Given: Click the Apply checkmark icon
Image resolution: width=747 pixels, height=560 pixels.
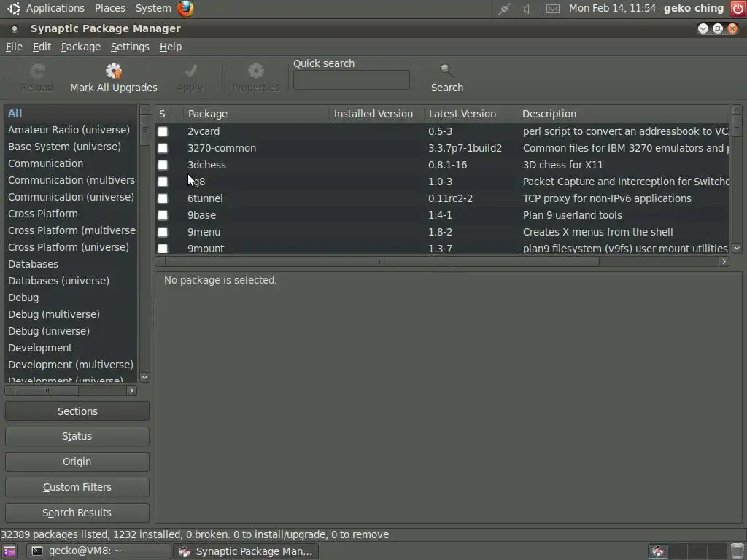Looking at the screenshot, I should pyautogui.click(x=190, y=71).
